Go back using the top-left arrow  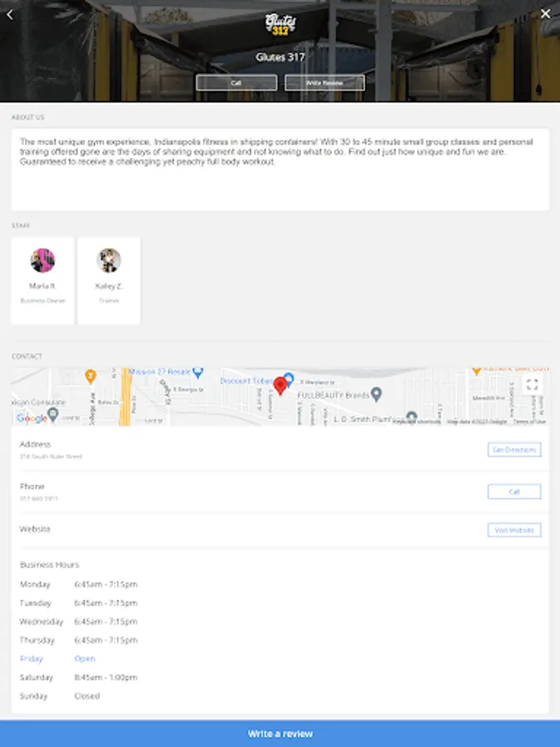click(x=9, y=14)
